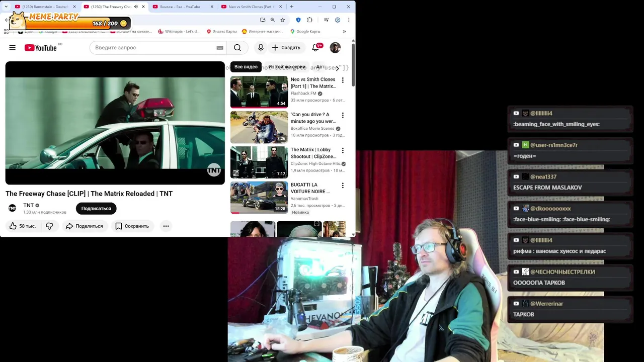Open the tab search chevron

[x=6, y=7]
